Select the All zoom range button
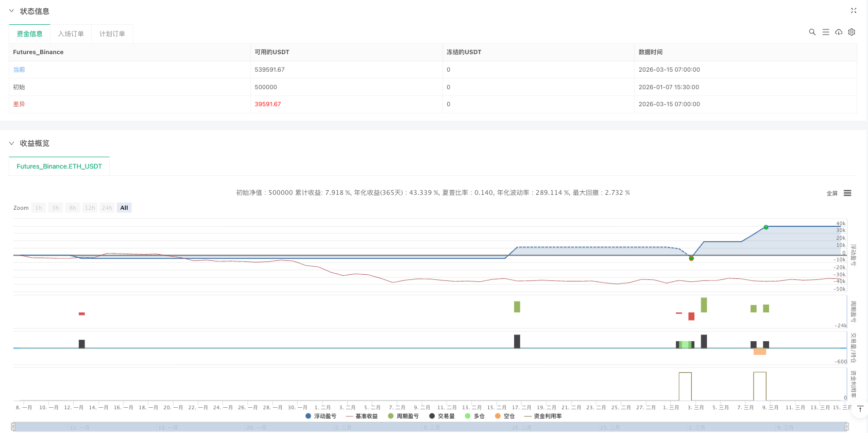 [124, 208]
